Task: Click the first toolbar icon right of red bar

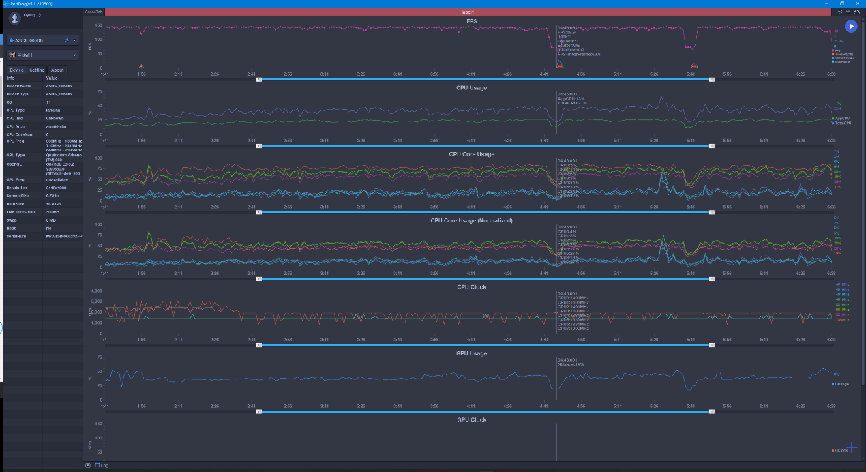Action: 840,12
